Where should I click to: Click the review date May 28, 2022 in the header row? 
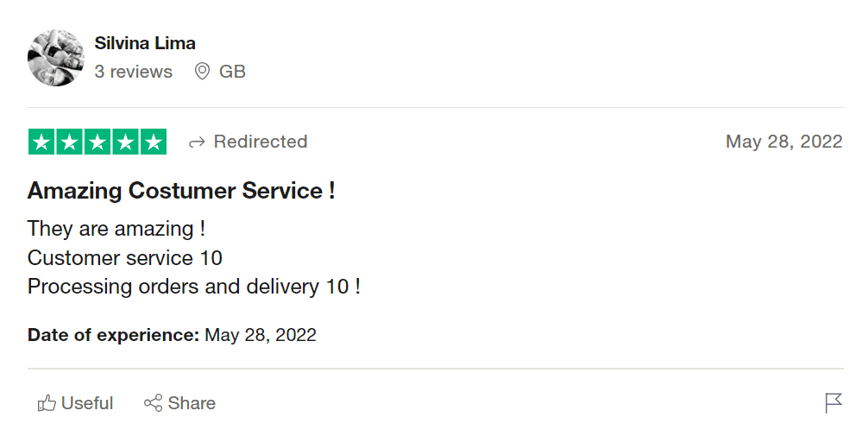click(783, 142)
